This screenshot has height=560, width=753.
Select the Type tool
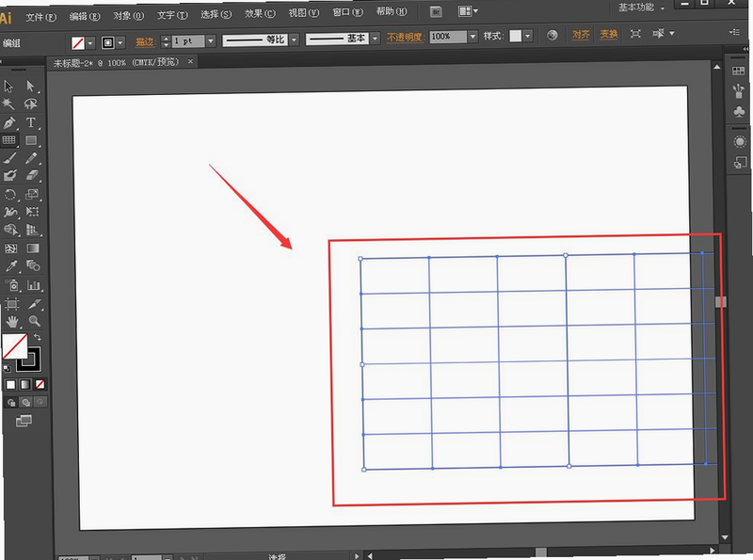pos(31,122)
